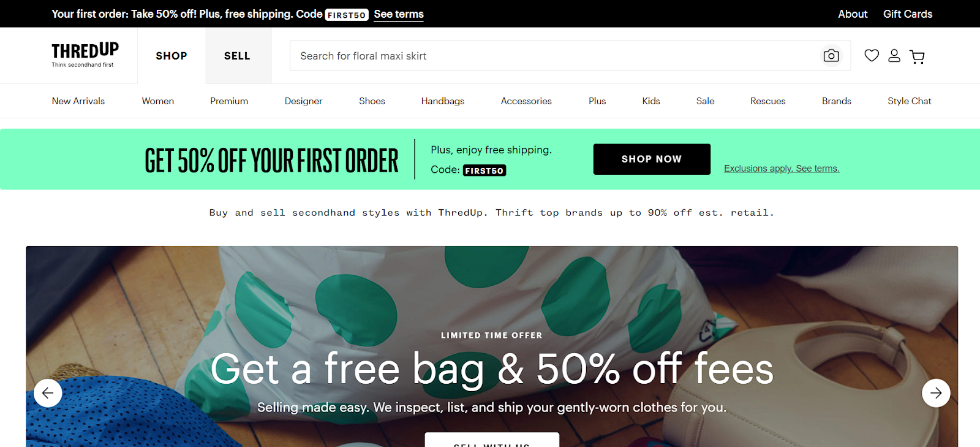Go to previous hero slide arrow

(48, 392)
